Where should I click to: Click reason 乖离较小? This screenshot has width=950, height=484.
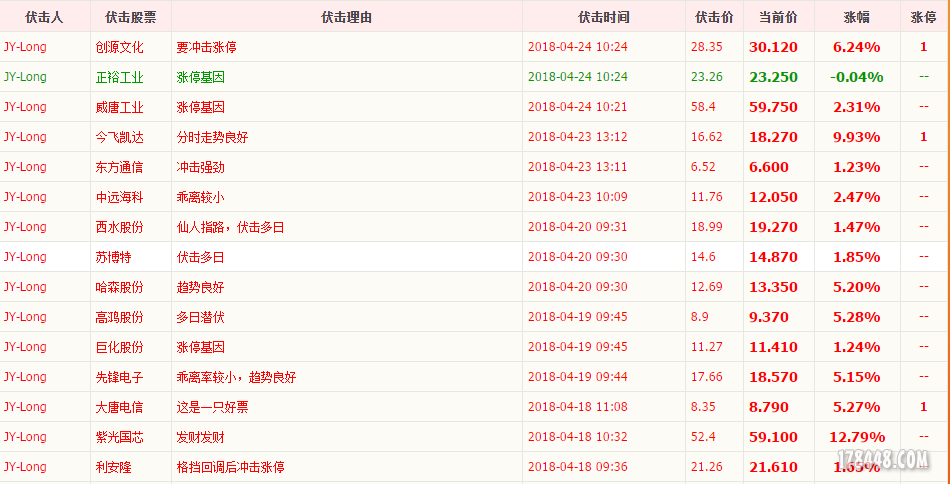[x=200, y=197]
